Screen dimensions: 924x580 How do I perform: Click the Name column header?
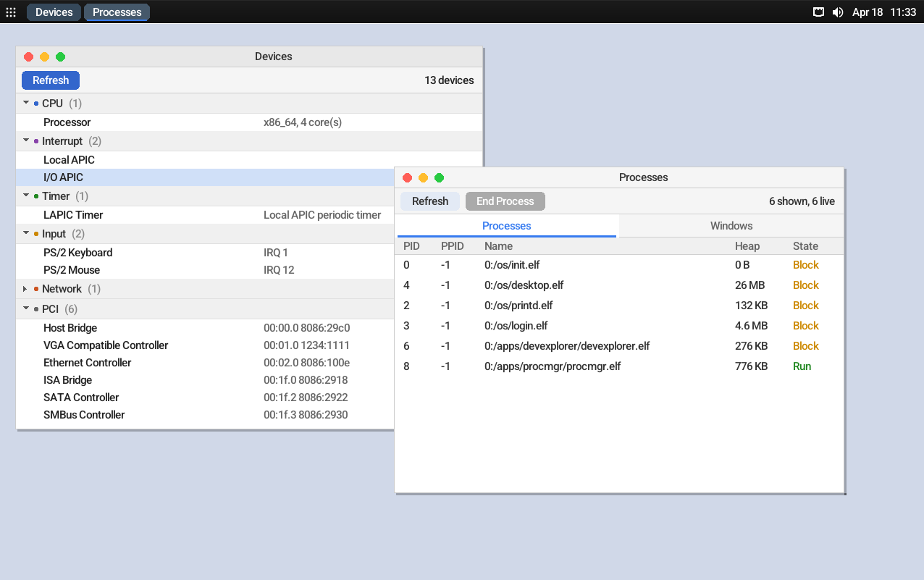[x=499, y=246]
